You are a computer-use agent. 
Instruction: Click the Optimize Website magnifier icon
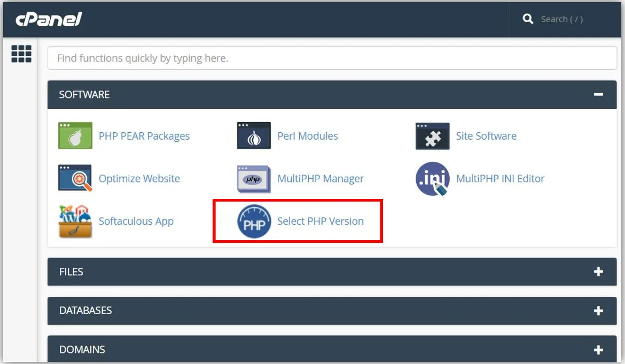pyautogui.click(x=75, y=178)
